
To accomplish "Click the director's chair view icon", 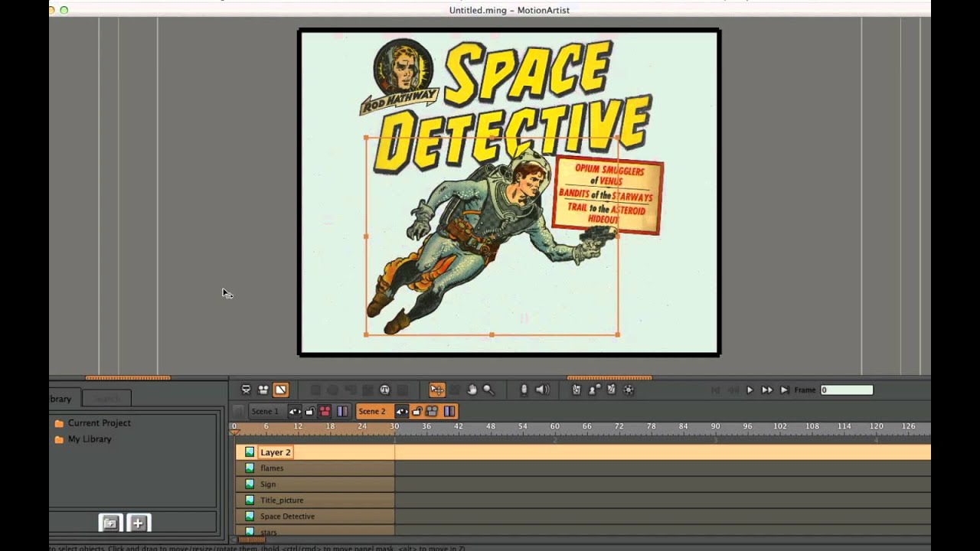I will tap(246, 390).
